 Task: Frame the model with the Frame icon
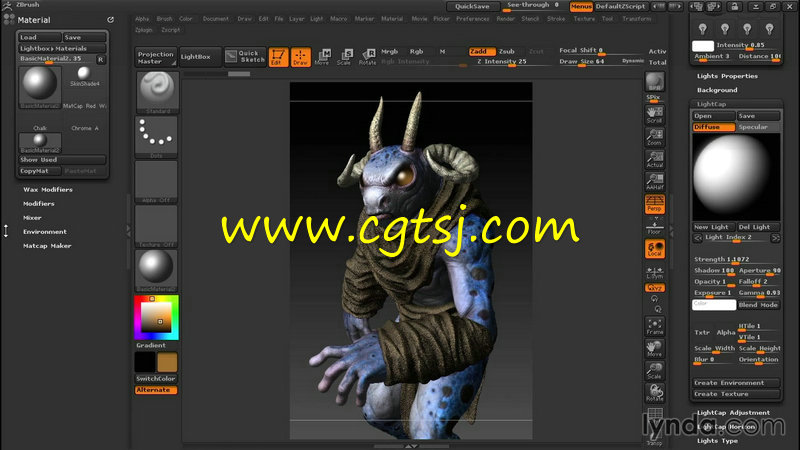655,326
